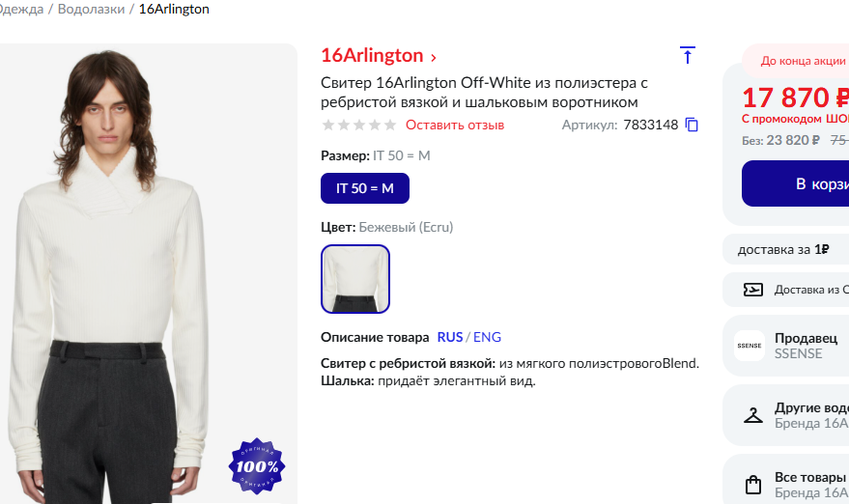The width and height of the screenshot is (849, 504).
Task: Add item to cart with В корзину
Action: click(796, 183)
